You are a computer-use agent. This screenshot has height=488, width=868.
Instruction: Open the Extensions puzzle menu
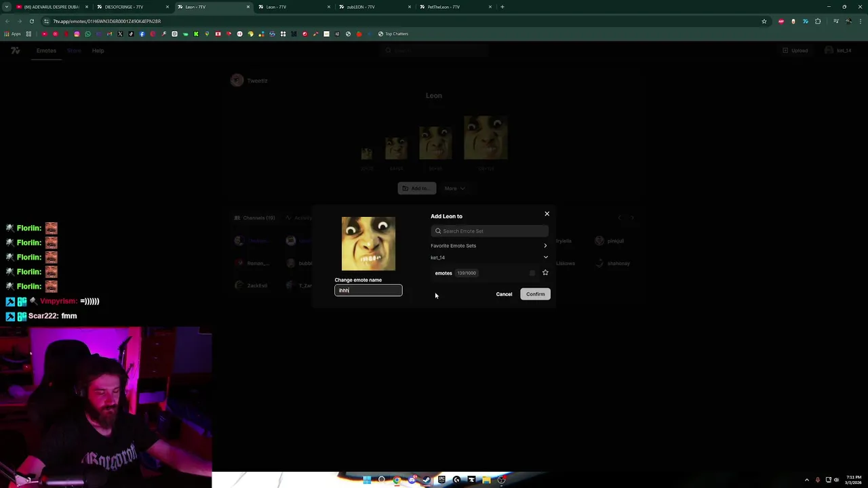point(818,21)
